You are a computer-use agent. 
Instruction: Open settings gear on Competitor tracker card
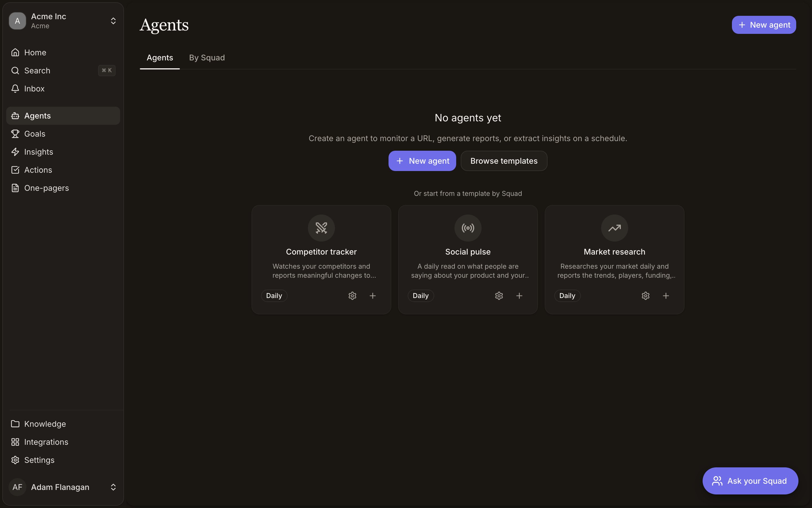pyautogui.click(x=352, y=296)
